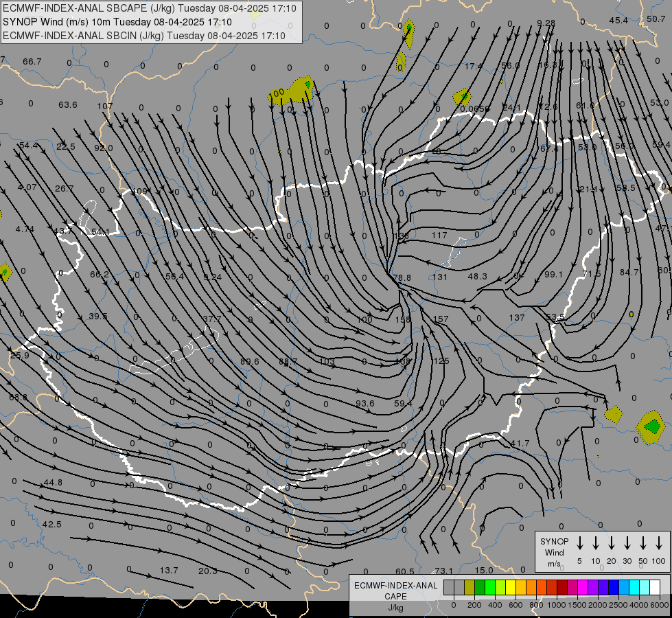Viewport: 672px width, 618px height.
Task: Click the CAPE value 44.8
Action: pos(53,483)
